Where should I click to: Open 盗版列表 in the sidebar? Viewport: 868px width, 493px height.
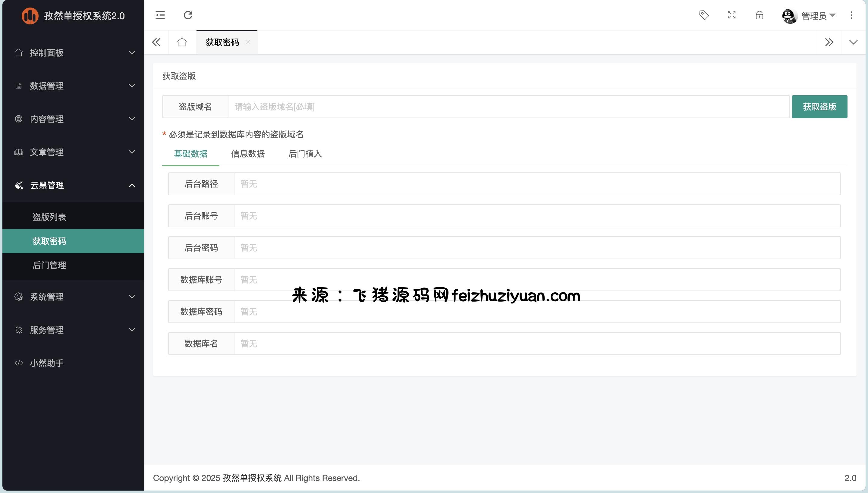(49, 217)
